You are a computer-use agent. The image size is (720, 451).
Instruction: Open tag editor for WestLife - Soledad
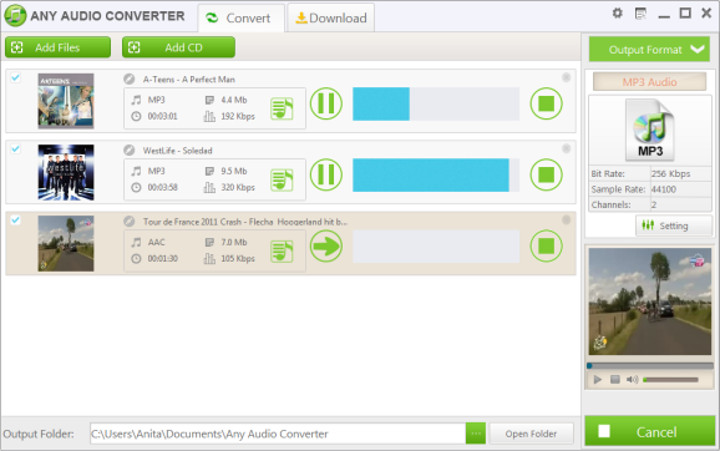[x=281, y=180]
